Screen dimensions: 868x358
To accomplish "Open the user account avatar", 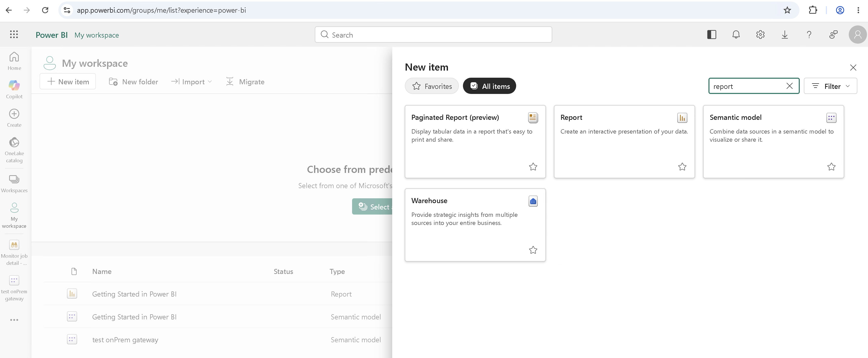I will point(858,35).
